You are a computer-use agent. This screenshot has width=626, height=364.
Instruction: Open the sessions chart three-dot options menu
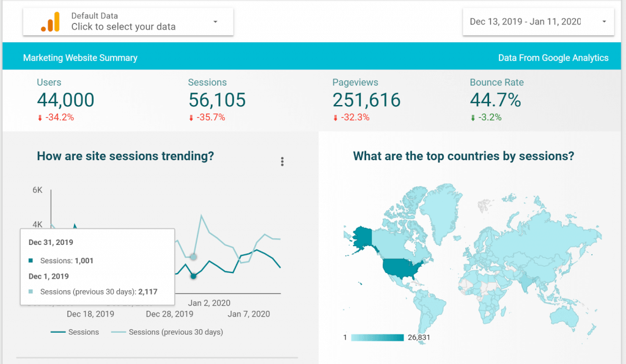[282, 161]
